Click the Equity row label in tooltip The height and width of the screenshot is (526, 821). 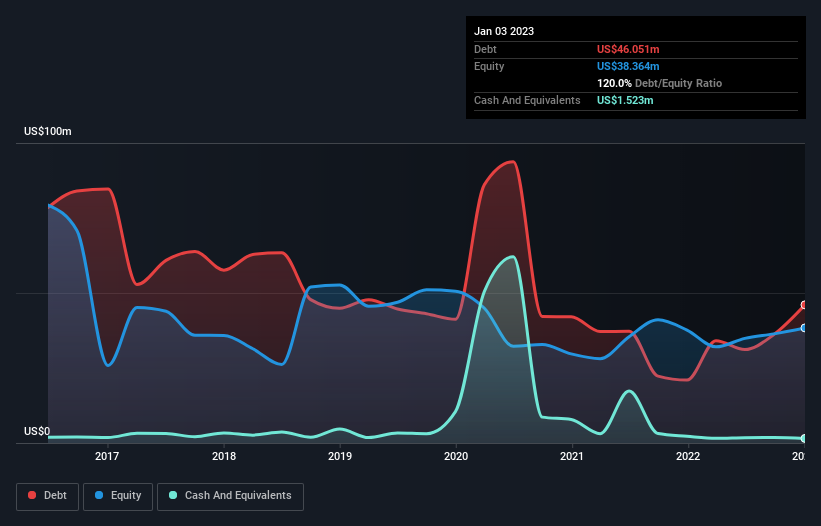pos(489,66)
